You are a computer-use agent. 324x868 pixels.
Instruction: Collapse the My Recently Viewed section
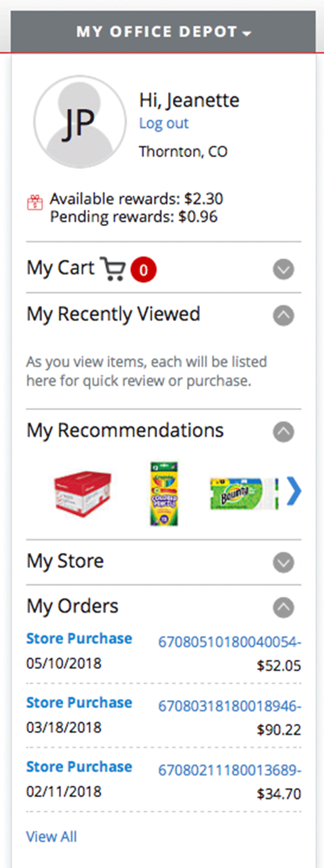(x=283, y=316)
